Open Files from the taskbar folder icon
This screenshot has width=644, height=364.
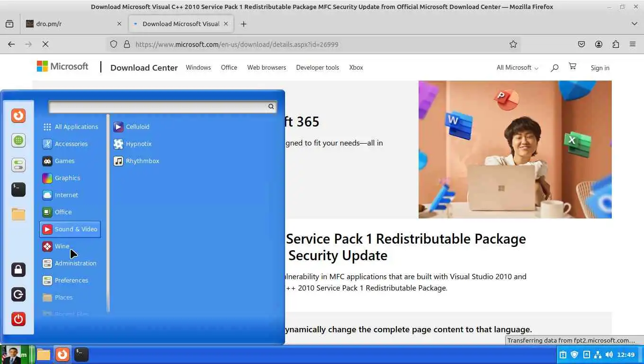[44, 355]
